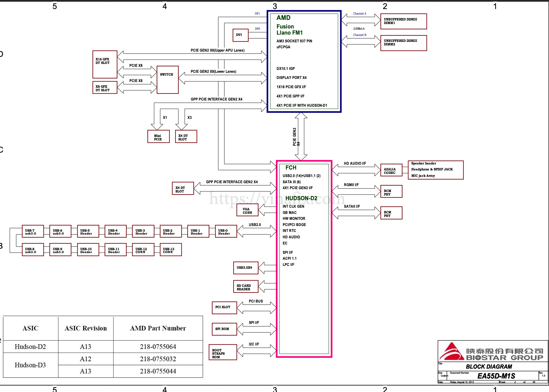
Task: Click the PCI SLOT block
Action: click(x=224, y=308)
